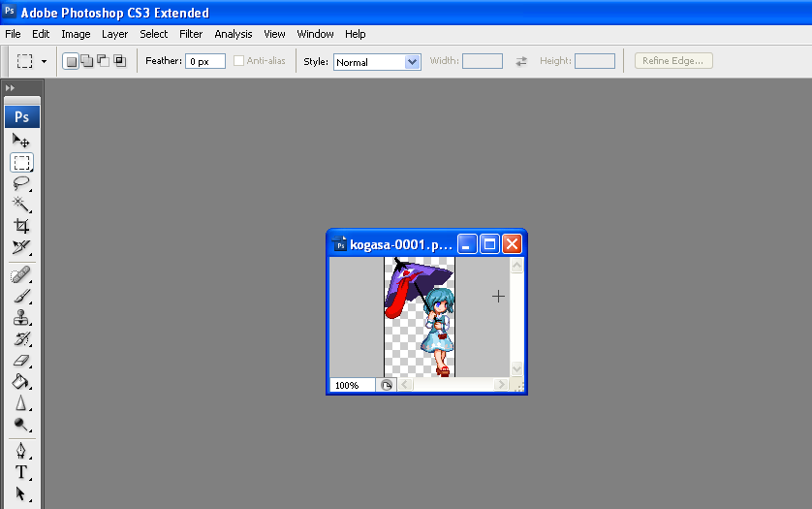Screen dimensions: 812x509
Task: Select the History Brush tool
Action: [x=21, y=339]
